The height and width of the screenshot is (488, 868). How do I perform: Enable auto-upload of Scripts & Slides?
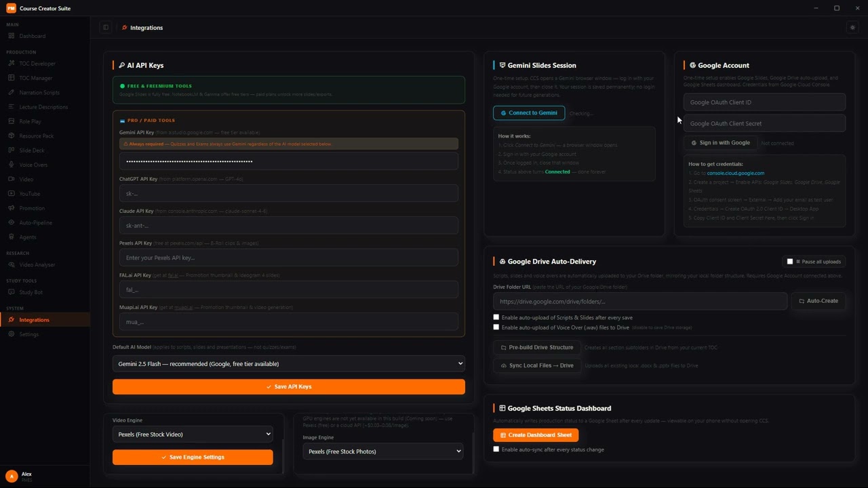pos(496,317)
